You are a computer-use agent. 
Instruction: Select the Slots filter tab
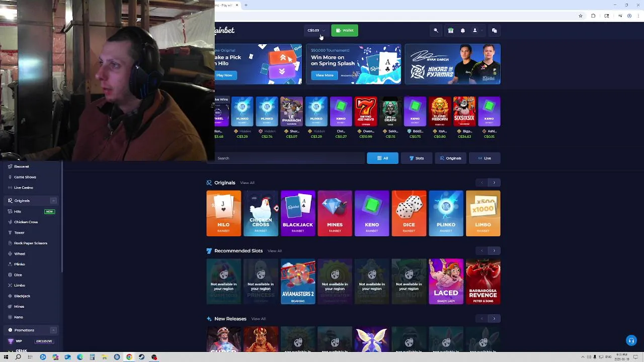pos(417,158)
